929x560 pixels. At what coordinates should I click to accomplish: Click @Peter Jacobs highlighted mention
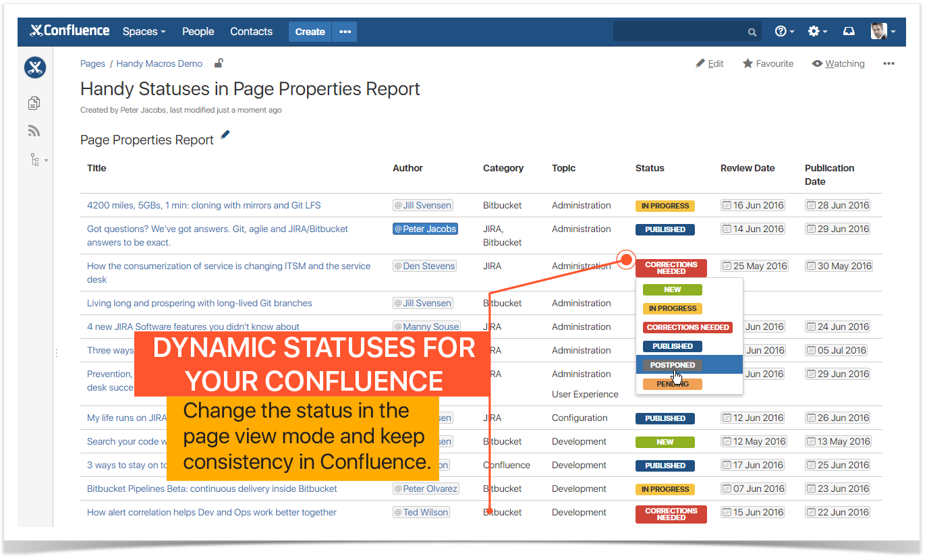pos(425,229)
